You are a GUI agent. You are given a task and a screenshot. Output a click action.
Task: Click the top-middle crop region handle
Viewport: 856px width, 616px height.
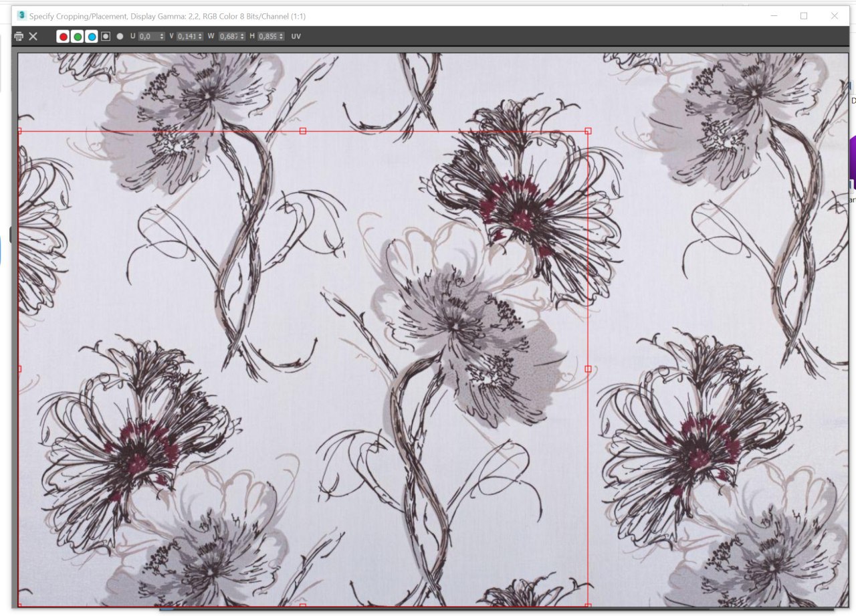coord(303,131)
